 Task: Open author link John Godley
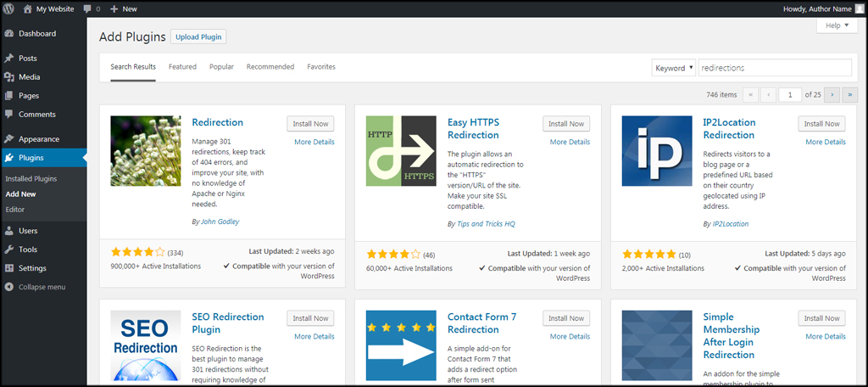coord(220,222)
